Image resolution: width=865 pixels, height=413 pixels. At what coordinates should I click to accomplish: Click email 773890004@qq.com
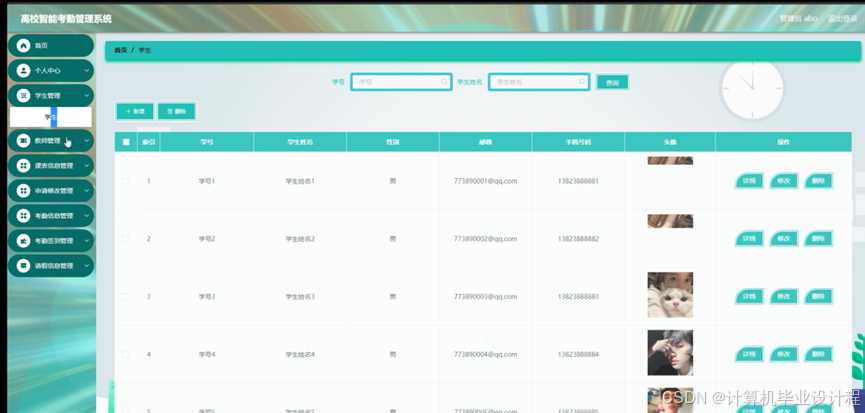pos(485,355)
